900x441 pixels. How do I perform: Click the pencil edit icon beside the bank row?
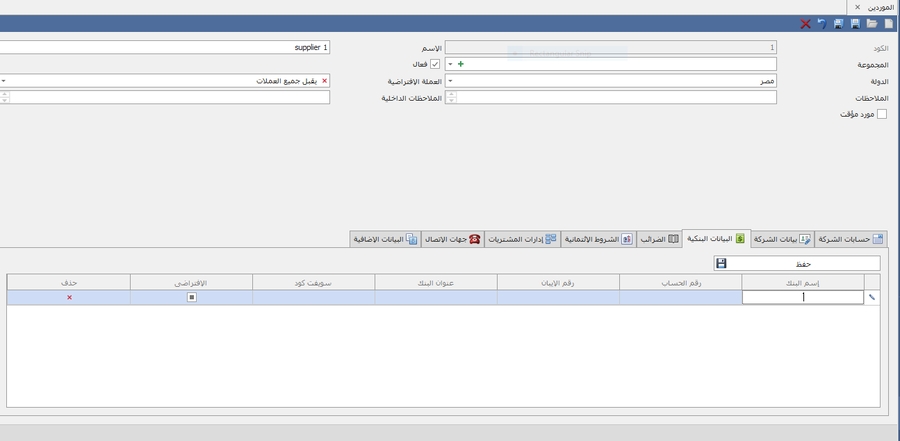(x=871, y=297)
